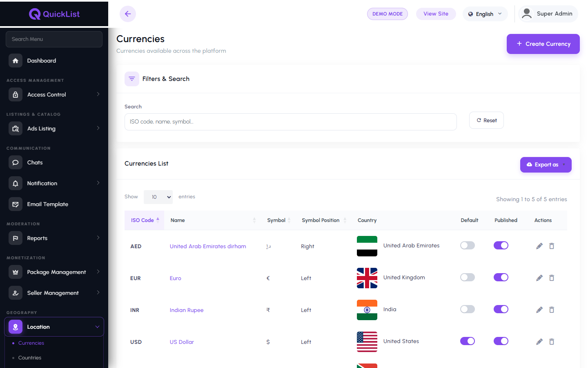The image size is (588, 368).
Task: Edit the USD currency row
Action: click(x=539, y=341)
